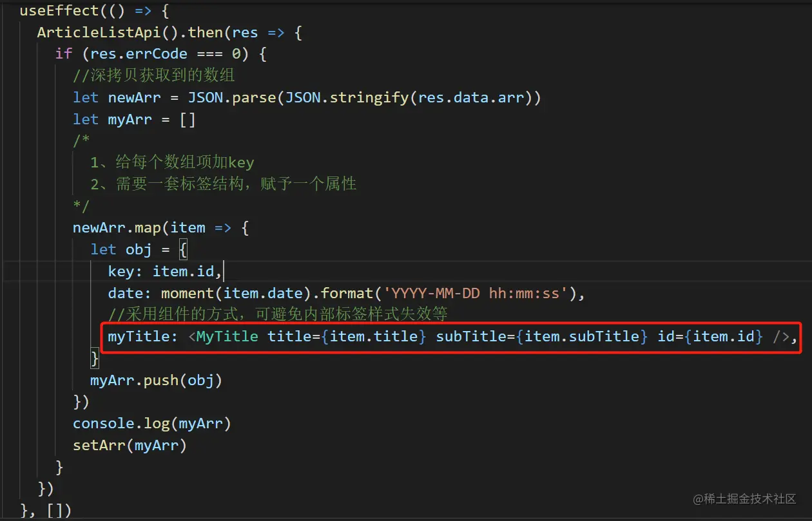Viewport: 812px width, 521px height.
Task: Click the comment '//采用组件的方式,可避免内部标签样式失效等'
Action: (278, 315)
